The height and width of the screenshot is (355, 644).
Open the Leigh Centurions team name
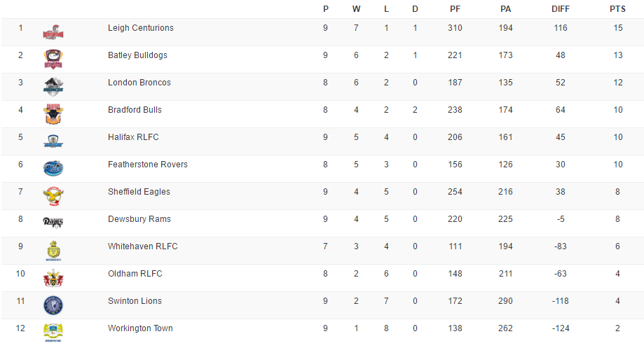click(141, 28)
